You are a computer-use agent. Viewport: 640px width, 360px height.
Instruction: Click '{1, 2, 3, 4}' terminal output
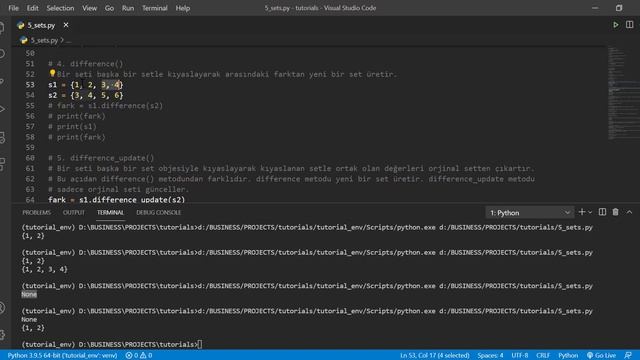(44, 269)
